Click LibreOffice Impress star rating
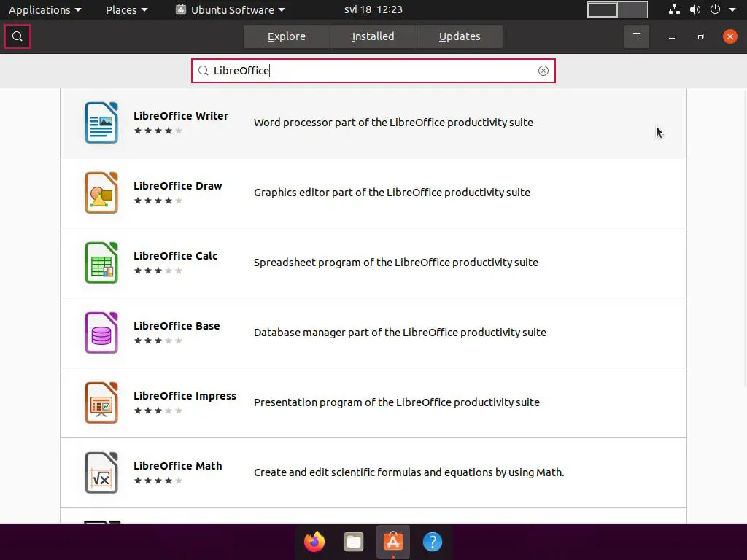The height and width of the screenshot is (560, 747). point(158,411)
